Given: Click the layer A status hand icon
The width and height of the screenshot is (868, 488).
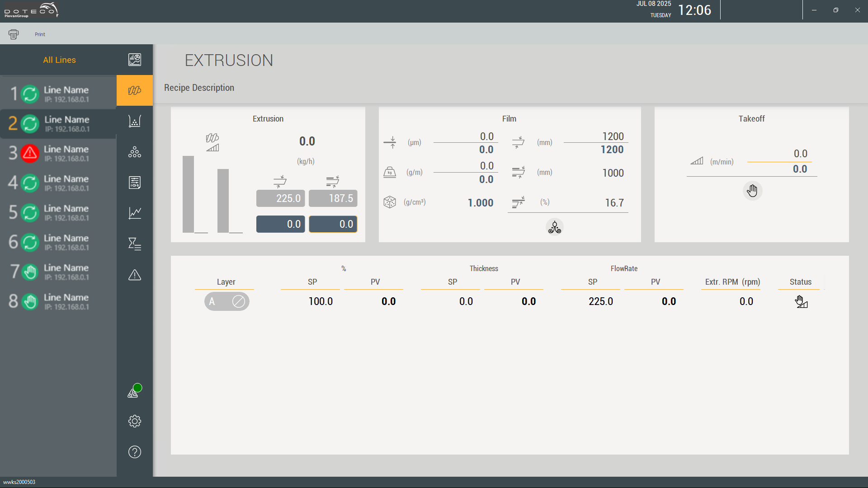Looking at the screenshot, I should click(801, 301).
